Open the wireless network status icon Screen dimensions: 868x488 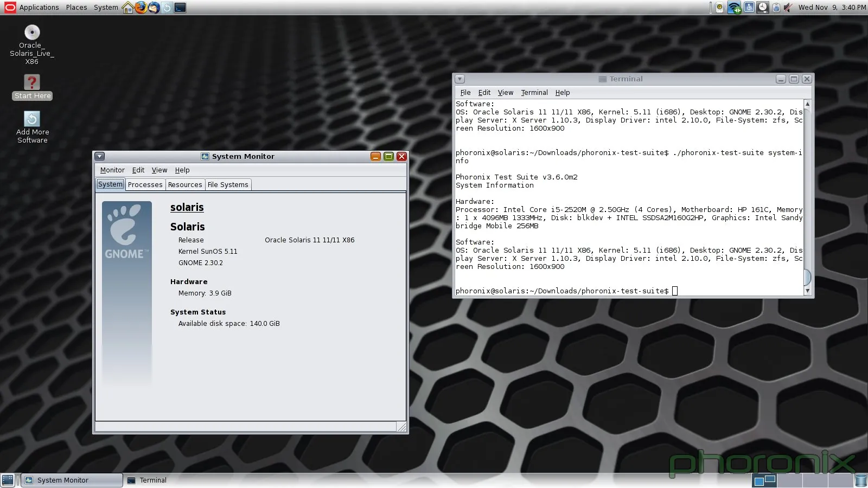pyautogui.click(x=734, y=8)
